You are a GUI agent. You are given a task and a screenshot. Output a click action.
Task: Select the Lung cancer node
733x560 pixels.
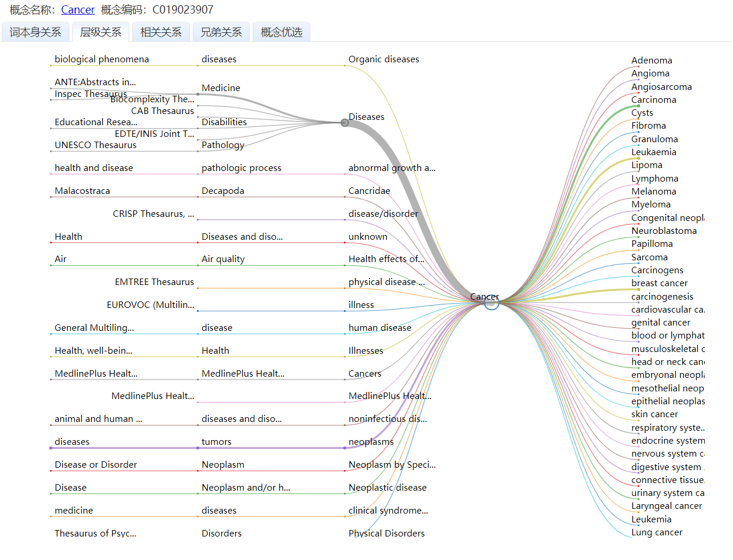[657, 532]
